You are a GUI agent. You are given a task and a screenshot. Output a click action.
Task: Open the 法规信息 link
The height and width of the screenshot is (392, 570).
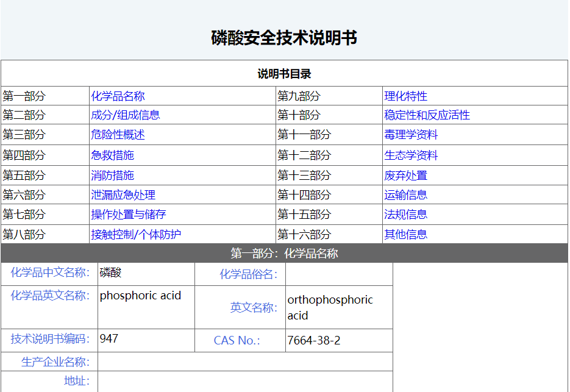[x=405, y=214]
